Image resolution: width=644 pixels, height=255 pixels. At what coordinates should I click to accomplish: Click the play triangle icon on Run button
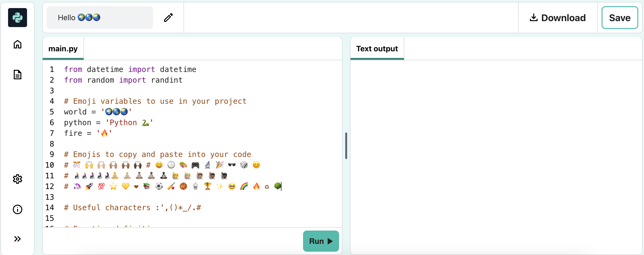click(330, 241)
